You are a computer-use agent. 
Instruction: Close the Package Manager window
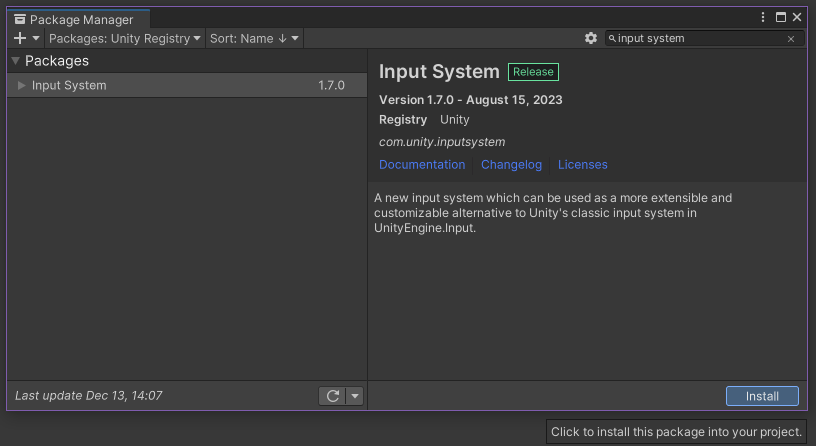[797, 17]
